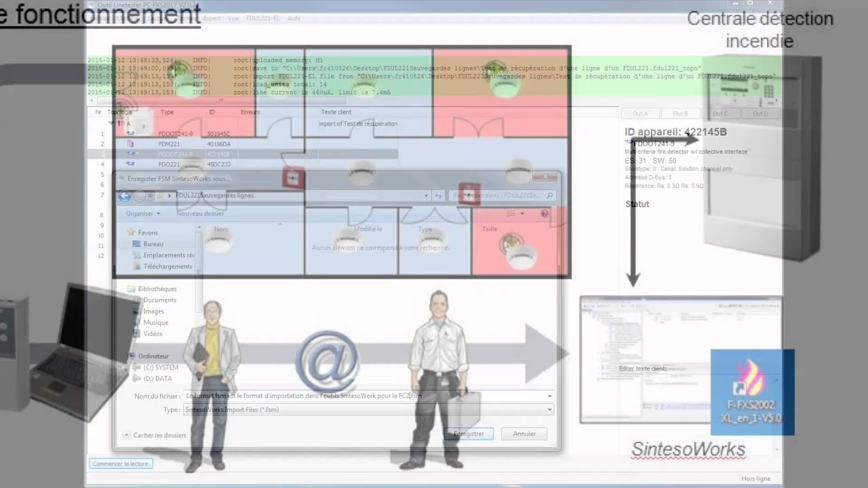Click the help icon in save dialog
The width and height of the screenshot is (868, 488).
[545, 213]
